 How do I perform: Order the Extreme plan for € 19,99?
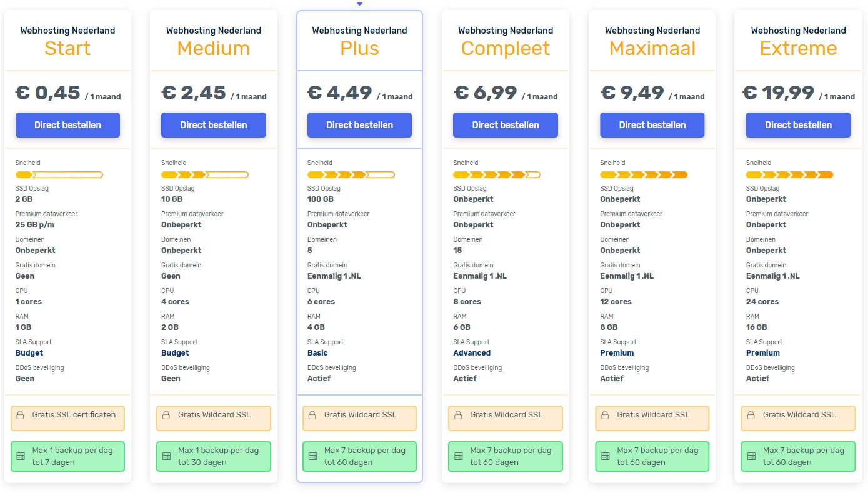[x=798, y=125]
